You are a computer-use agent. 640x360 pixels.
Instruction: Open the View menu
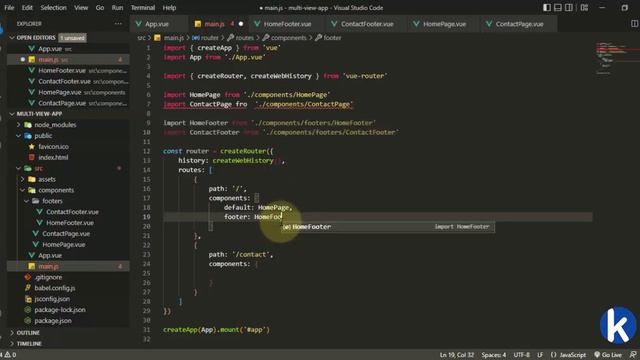[81, 7]
